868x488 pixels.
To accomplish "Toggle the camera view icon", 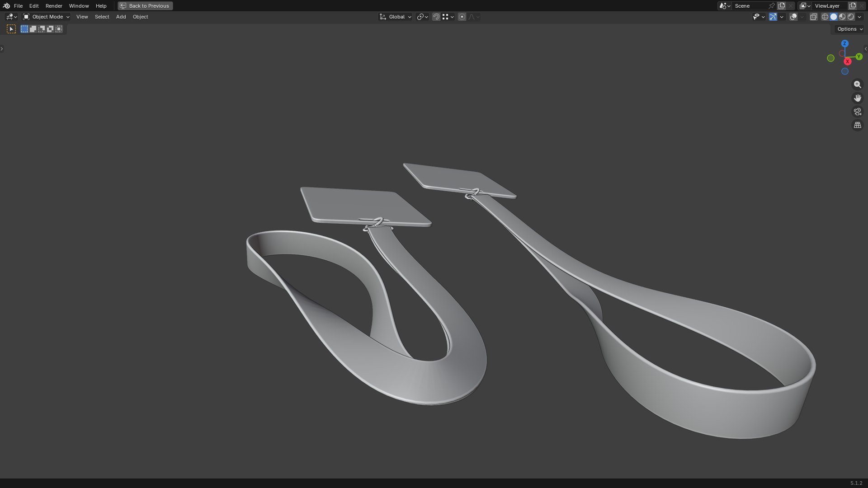I will [857, 112].
